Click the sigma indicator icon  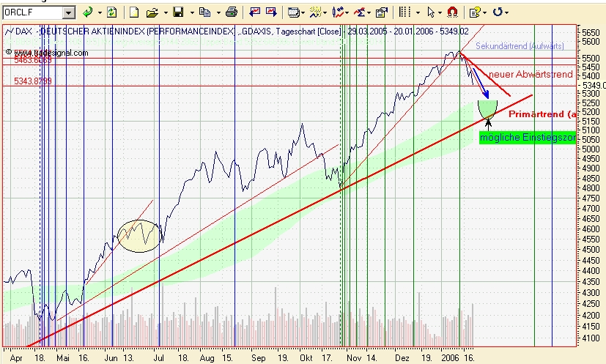360,12
